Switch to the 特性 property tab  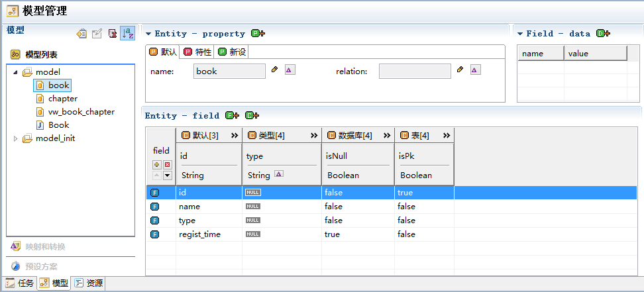[x=199, y=52]
